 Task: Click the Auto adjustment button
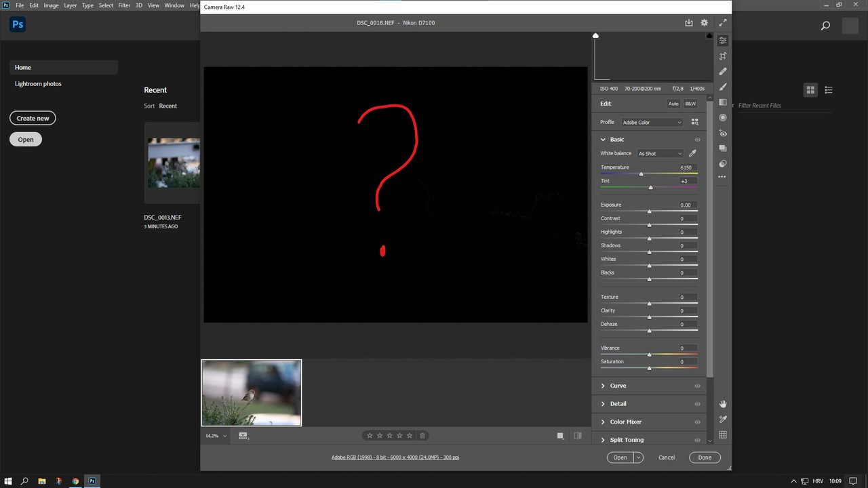tap(673, 104)
